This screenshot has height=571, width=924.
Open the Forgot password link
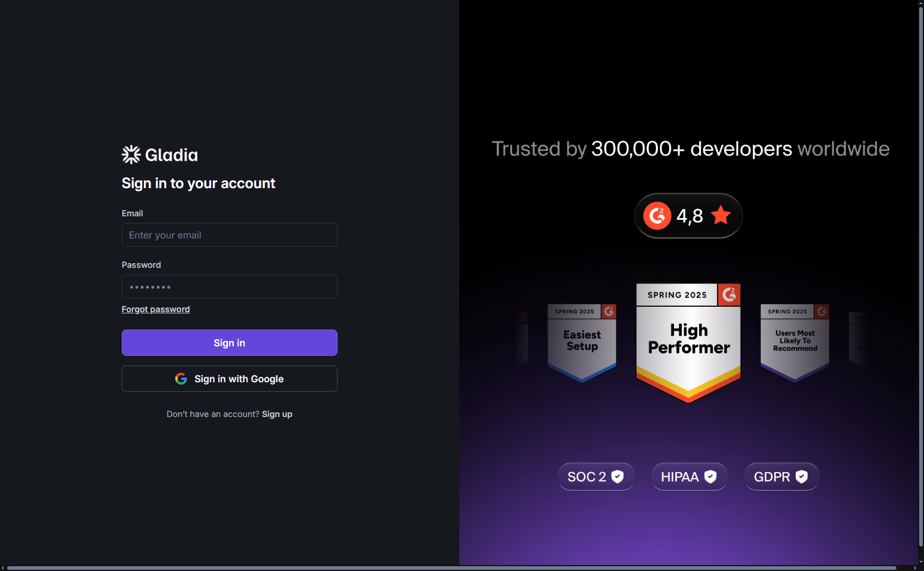click(155, 309)
